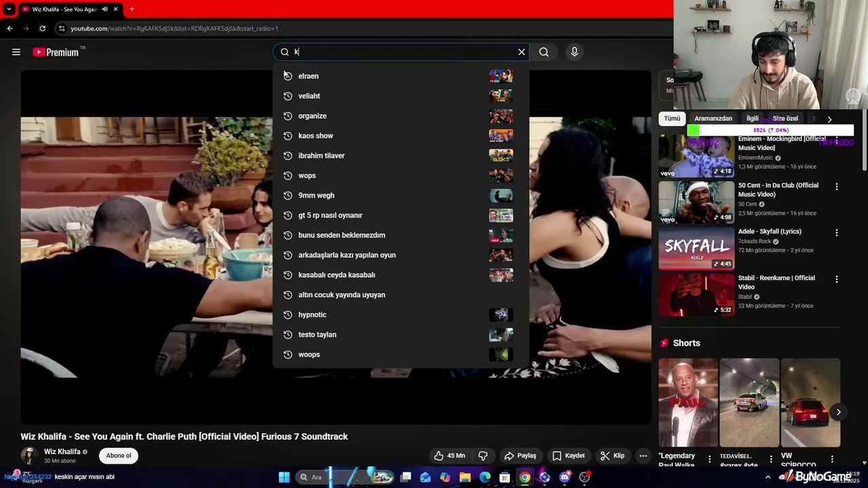868x488 pixels.
Task: Select the 'veliaht' search suggestion
Action: [x=401, y=96]
